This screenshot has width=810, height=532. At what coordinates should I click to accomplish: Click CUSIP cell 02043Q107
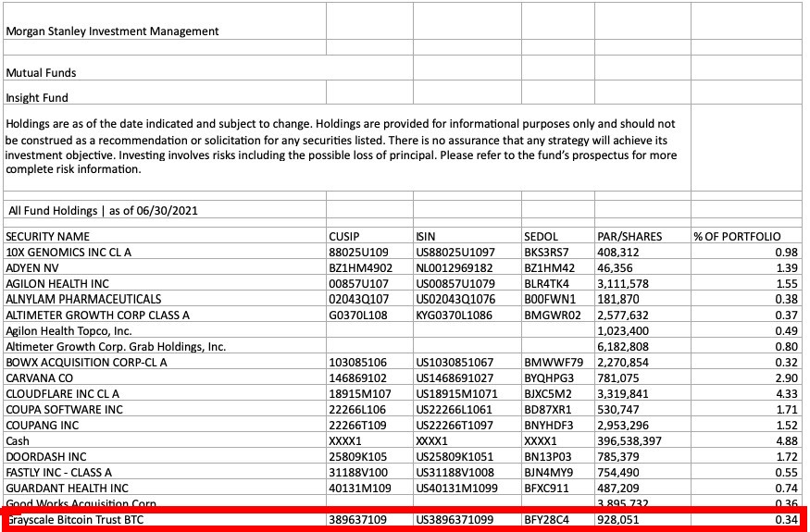(369, 299)
